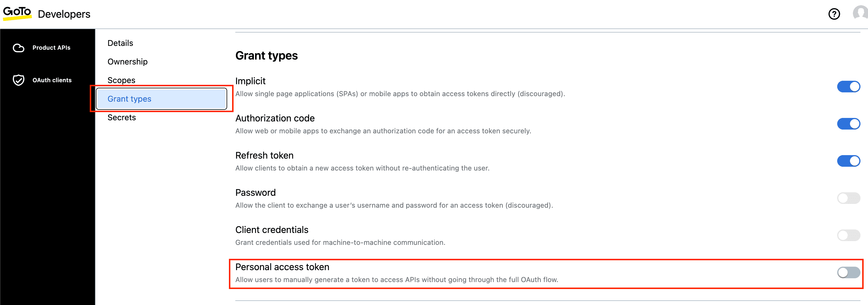Go to the Details section
This screenshot has width=868, height=305.
(x=120, y=43)
